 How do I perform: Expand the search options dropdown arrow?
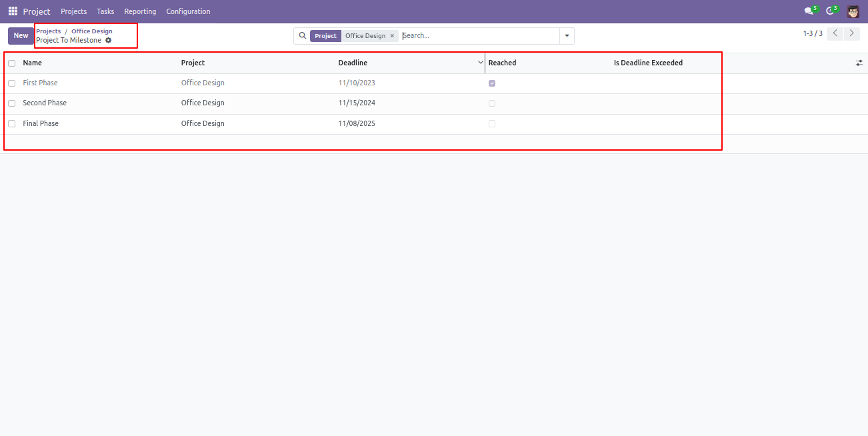coord(567,36)
